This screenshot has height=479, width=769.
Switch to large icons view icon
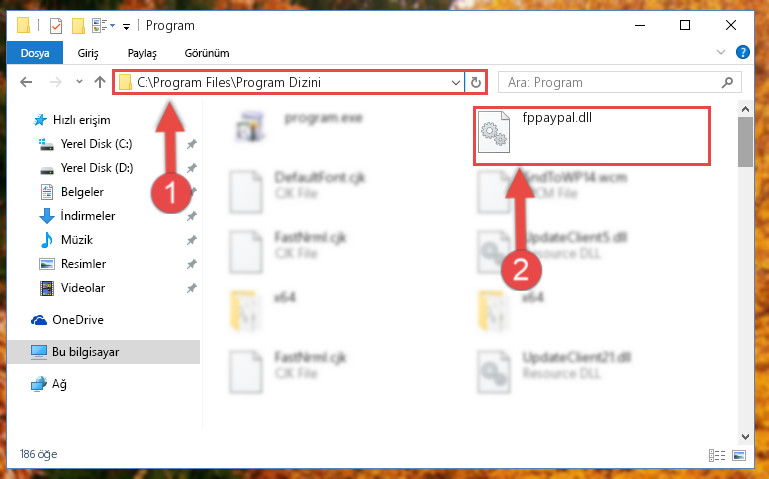[739, 455]
